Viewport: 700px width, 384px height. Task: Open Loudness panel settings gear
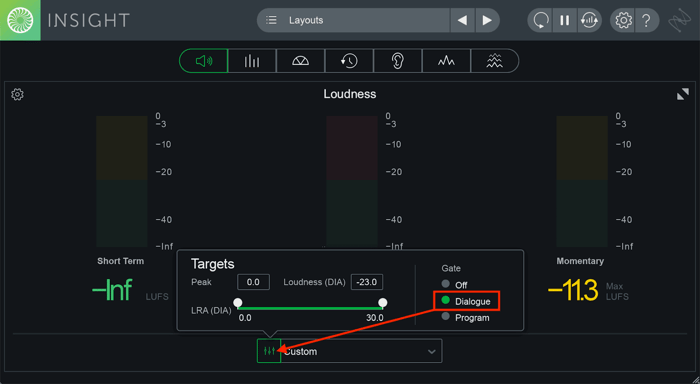pos(17,95)
